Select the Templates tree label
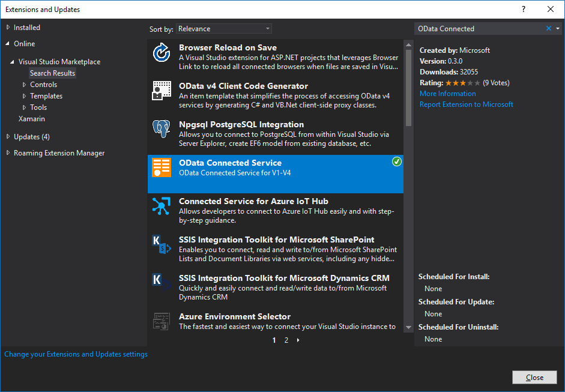 click(x=46, y=96)
